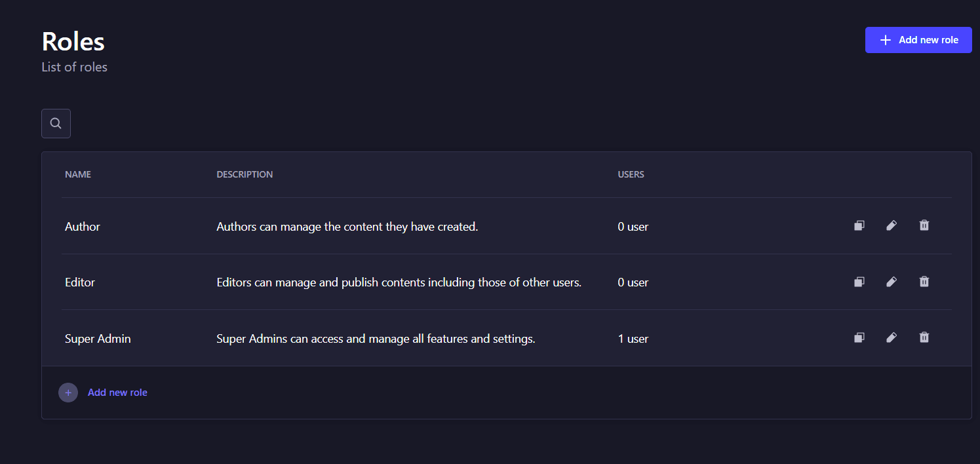Open the Author role row

pos(506,226)
